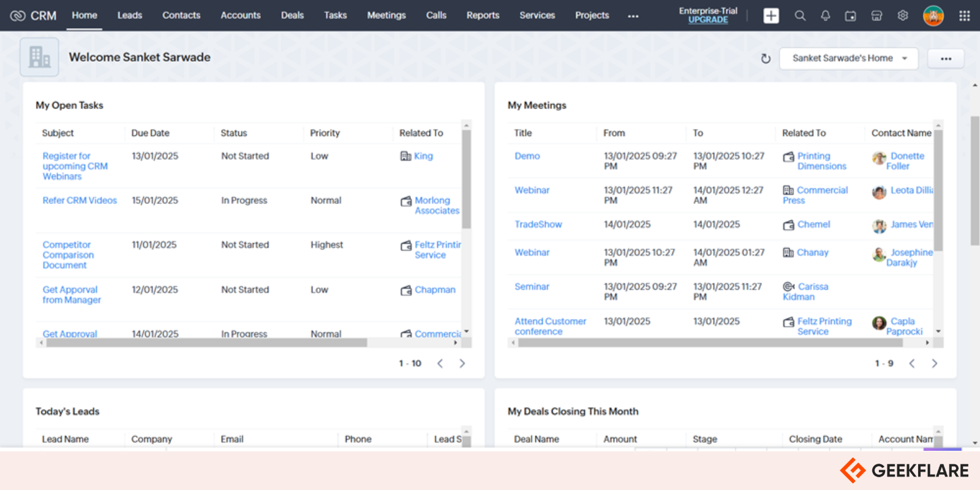The width and height of the screenshot is (980, 490).
Task: Click the Due Date column header
Action: [150, 133]
